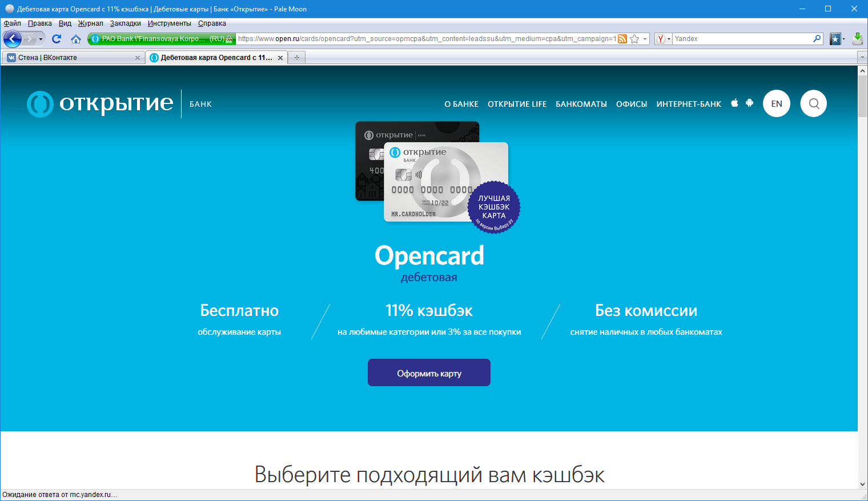The image size is (868, 501).
Task: Open the Журнал menu
Action: [x=91, y=23]
